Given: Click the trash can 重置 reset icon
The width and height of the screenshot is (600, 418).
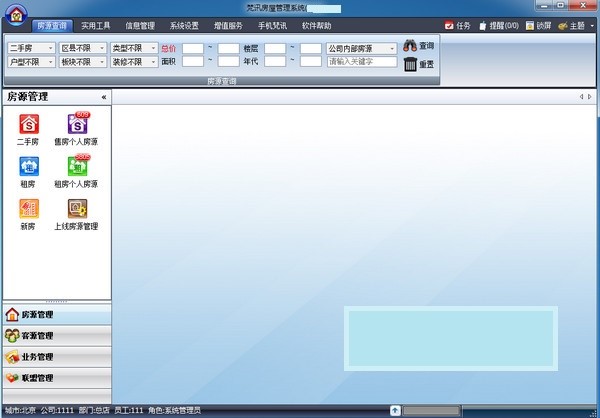Looking at the screenshot, I should pos(410,64).
